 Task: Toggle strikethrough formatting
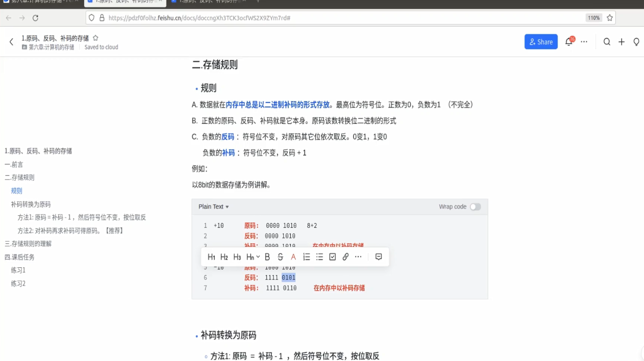[x=280, y=257]
